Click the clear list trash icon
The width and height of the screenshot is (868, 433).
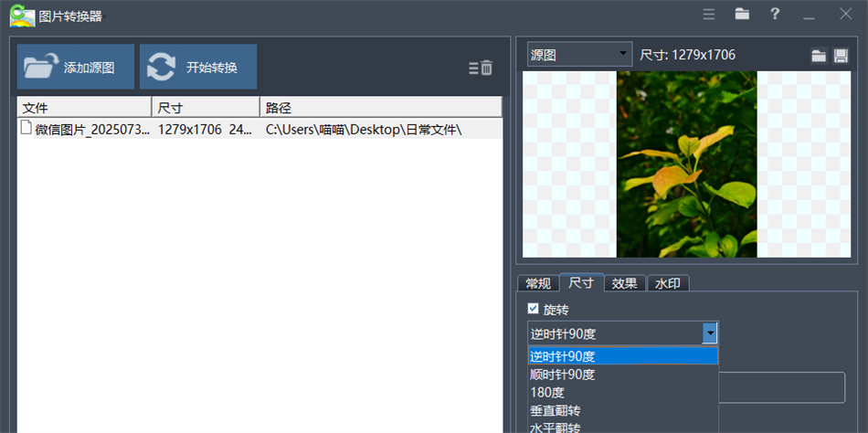pyautogui.click(x=482, y=68)
